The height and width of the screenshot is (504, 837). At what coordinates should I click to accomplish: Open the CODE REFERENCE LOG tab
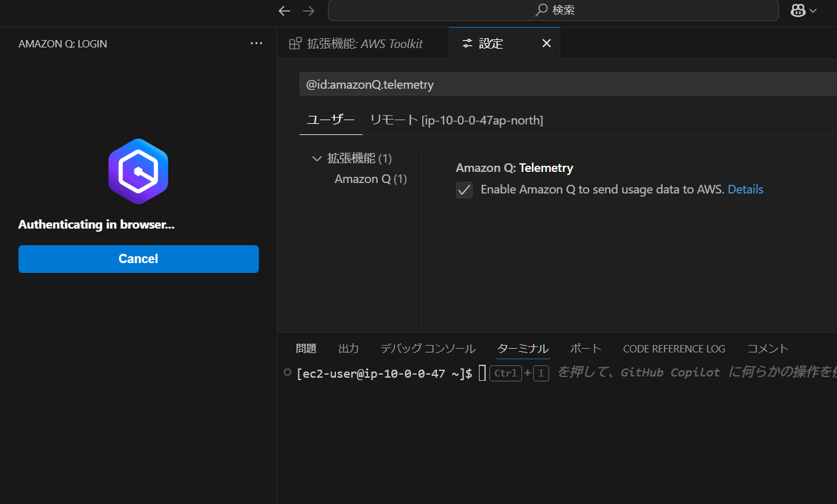click(x=674, y=349)
